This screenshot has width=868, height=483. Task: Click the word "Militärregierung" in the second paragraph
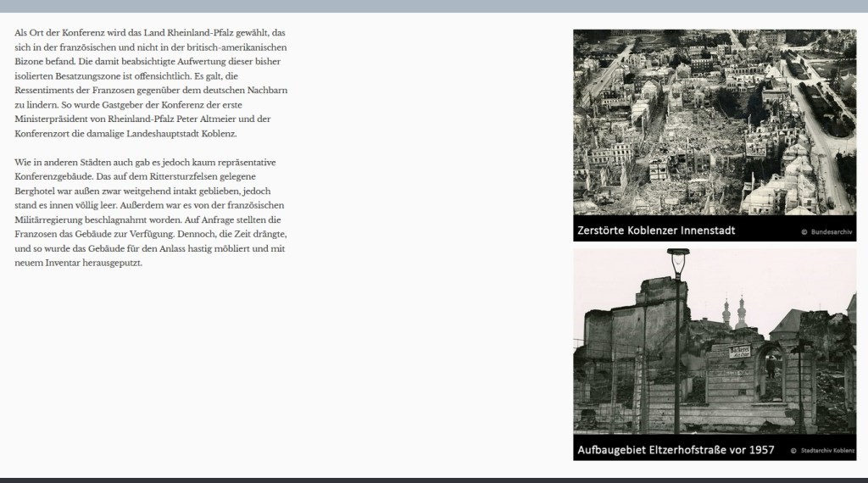click(49, 220)
